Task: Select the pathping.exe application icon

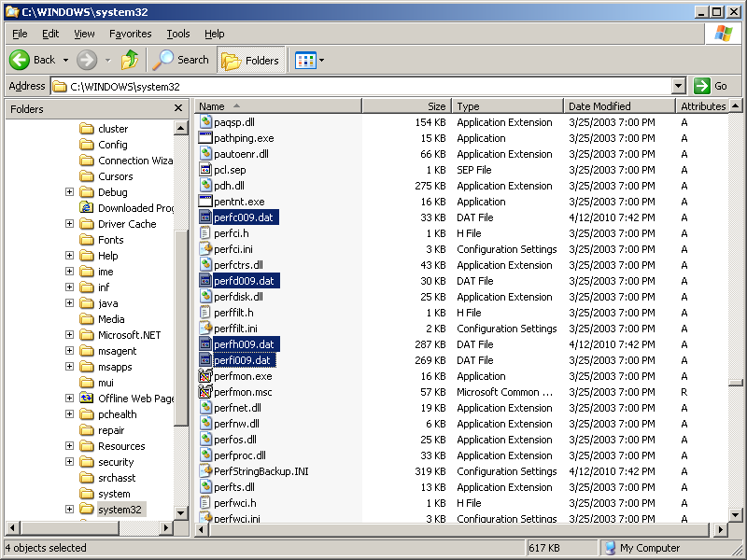Action: 205,138
